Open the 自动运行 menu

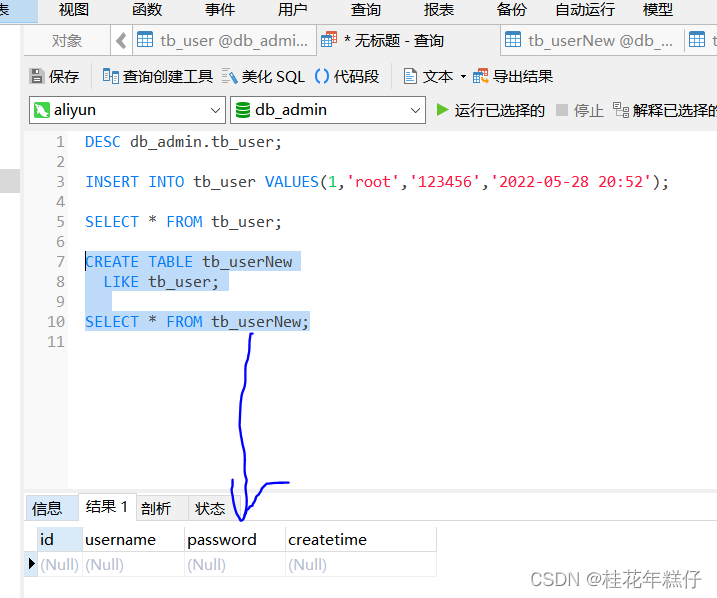coord(585,9)
